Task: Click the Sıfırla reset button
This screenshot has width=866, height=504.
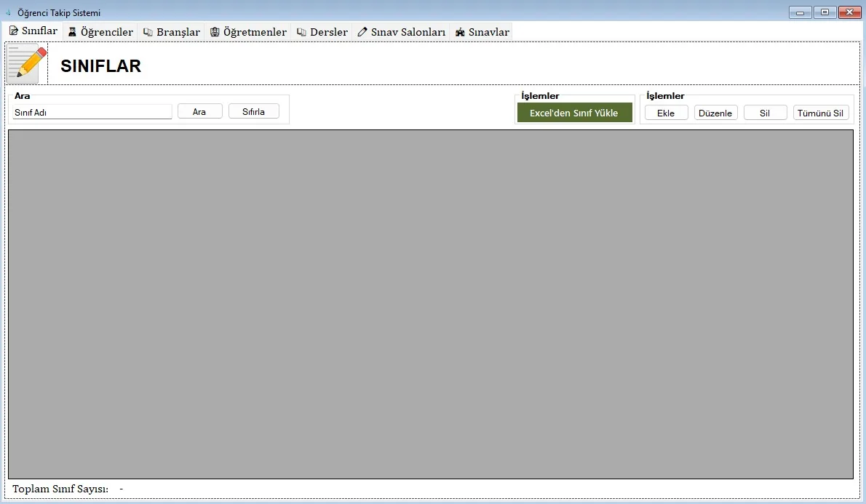Action: (253, 111)
